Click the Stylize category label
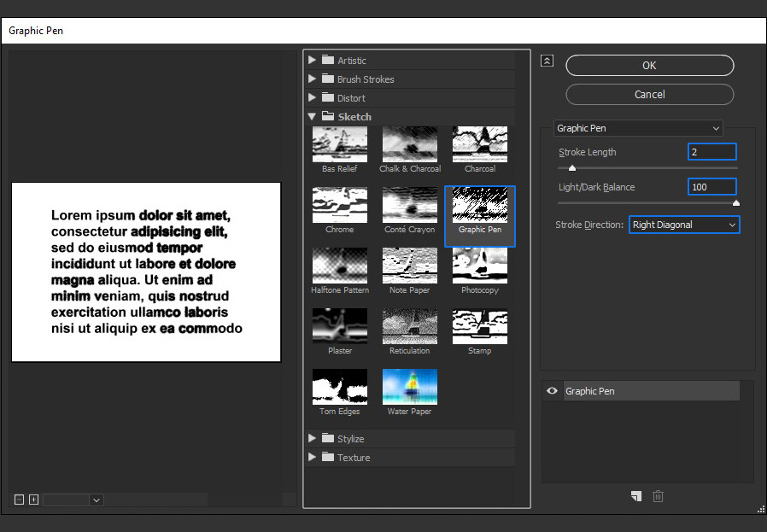The width and height of the screenshot is (767, 532). tap(351, 439)
